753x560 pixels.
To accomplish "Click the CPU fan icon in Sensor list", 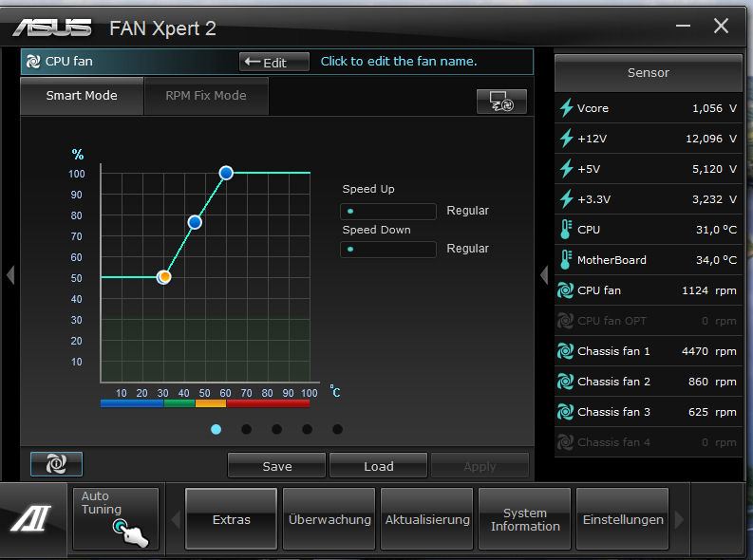I will coord(565,290).
